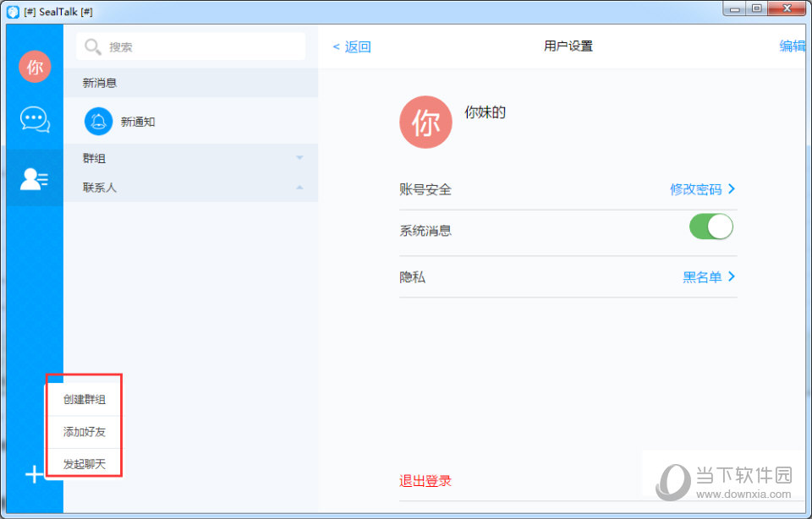
Task: Click into the 搜索 search field
Action: [190, 46]
